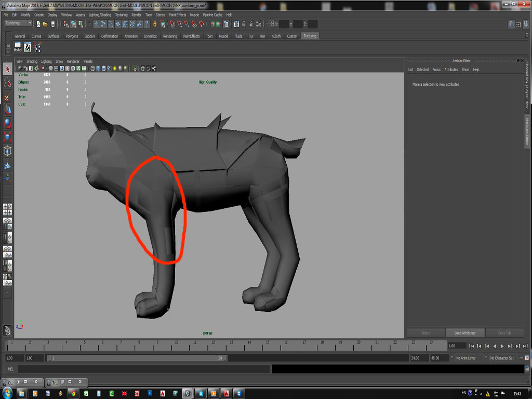Pick the Paint Selection tool
This screenshot has height=399, width=532.
pyautogui.click(x=7, y=96)
